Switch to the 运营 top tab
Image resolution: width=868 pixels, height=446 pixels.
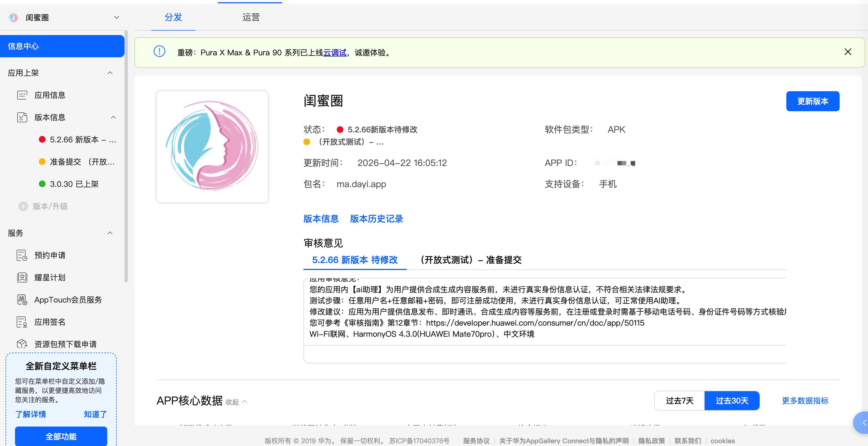251,17
